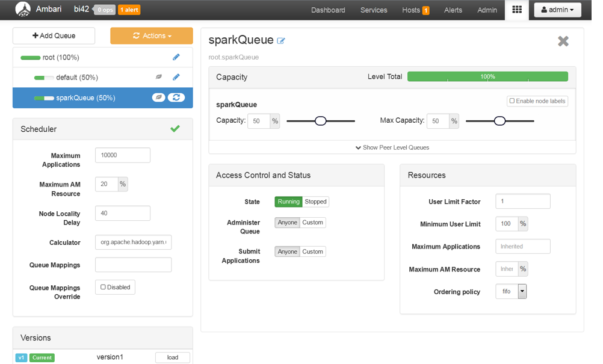Screen dimensions: 603x364
Task: Open the Actions dropdown menu
Action: (152, 35)
